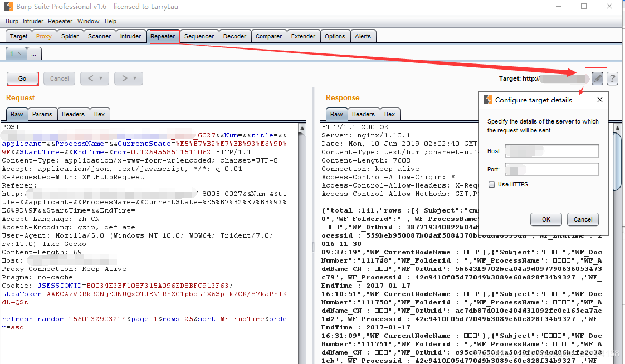Viewport: 625px width, 364px height.
Task: Click the 'Content-Length: 7608' response header
Action: click(x=366, y=160)
